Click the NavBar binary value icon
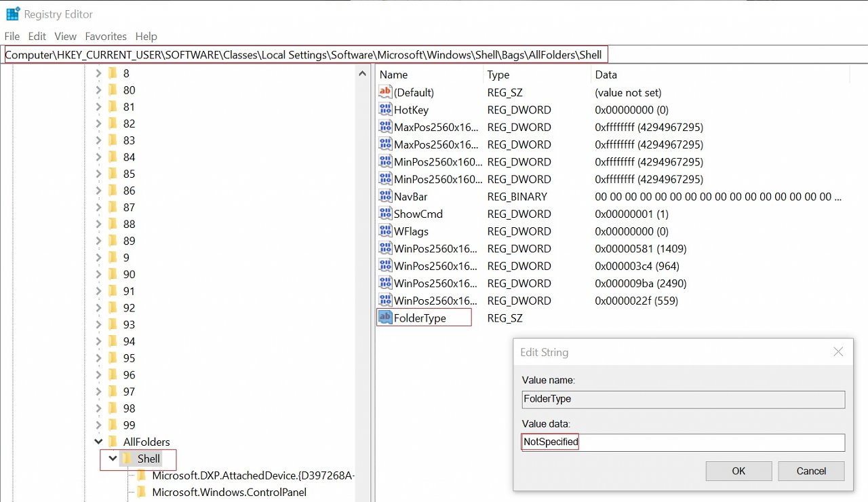The image size is (868, 502). click(385, 197)
